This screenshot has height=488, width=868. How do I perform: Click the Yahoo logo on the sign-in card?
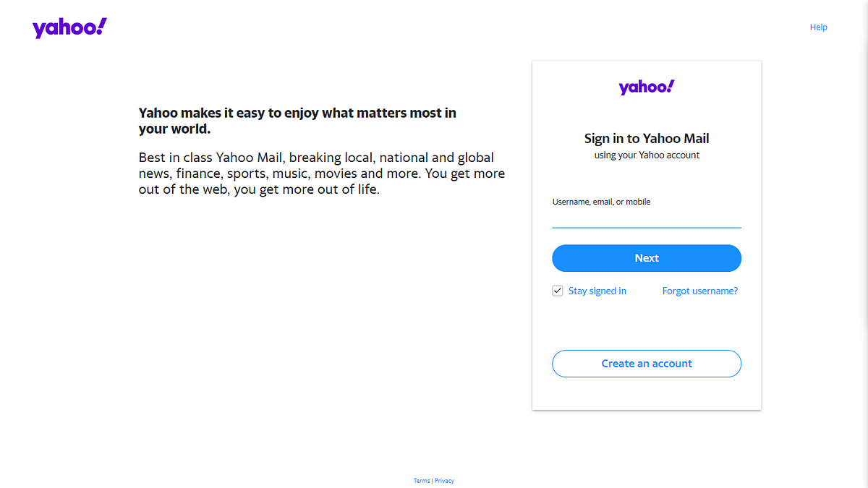[x=646, y=86]
